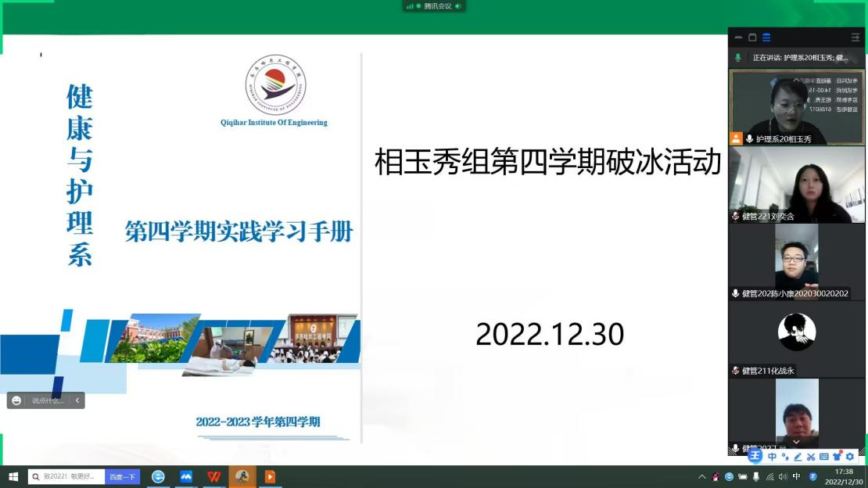
Task: Open the IME soft keyboard
Action: 824,457
